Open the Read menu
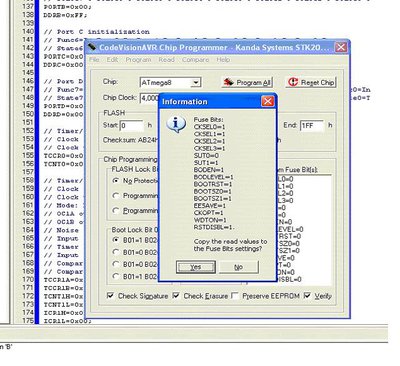Screen dimensions: 400x366 pos(166,60)
